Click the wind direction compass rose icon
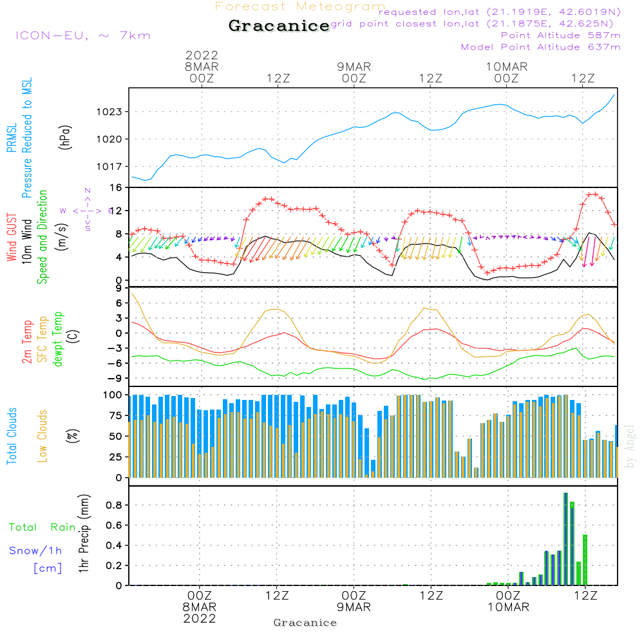Screen dimensions: 644x644 pyautogui.click(x=88, y=210)
